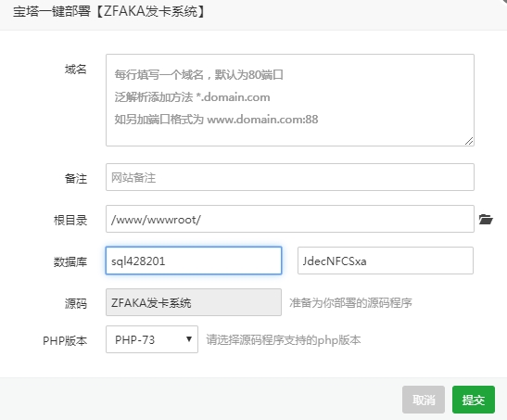Screen dimensions: 507x420
Task: Grab the textarea resize handle corner
Action: [469, 141]
